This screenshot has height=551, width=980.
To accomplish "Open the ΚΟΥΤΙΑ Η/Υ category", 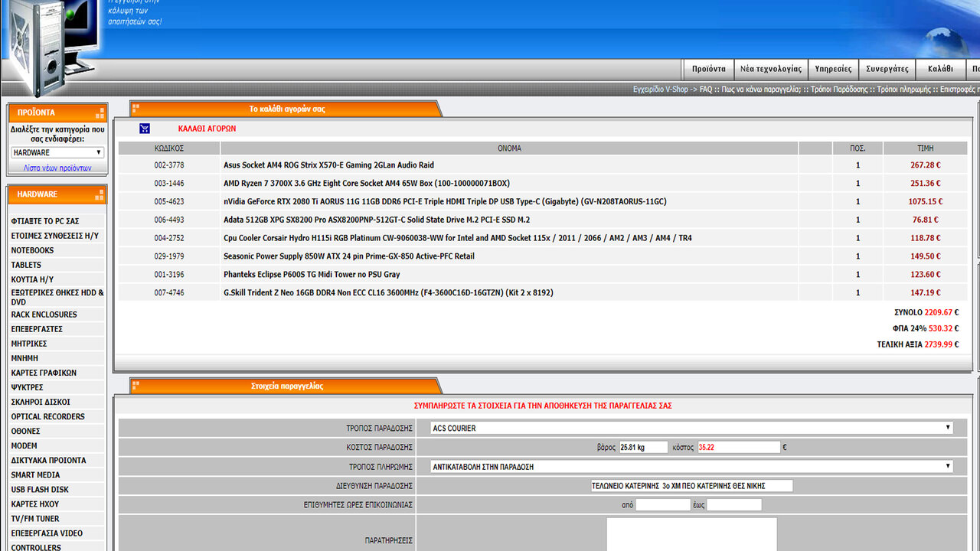I will click(32, 279).
